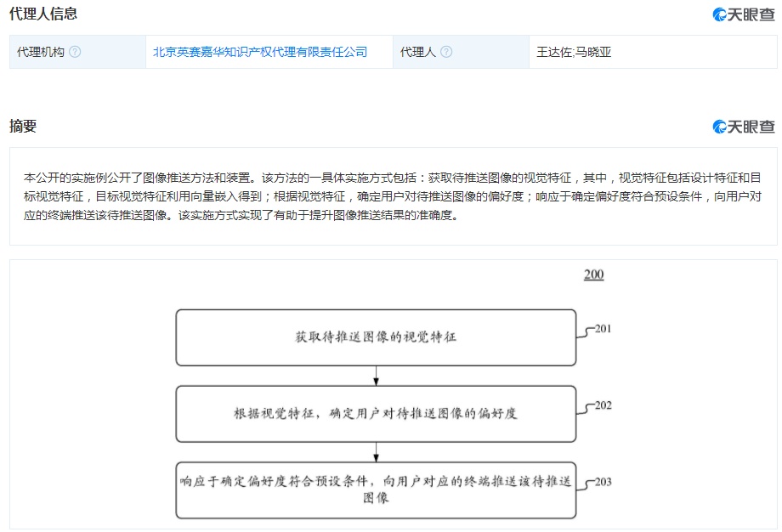Click the figure number 200 label
Image resolution: width=782 pixels, height=532 pixels.
pyautogui.click(x=593, y=274)
